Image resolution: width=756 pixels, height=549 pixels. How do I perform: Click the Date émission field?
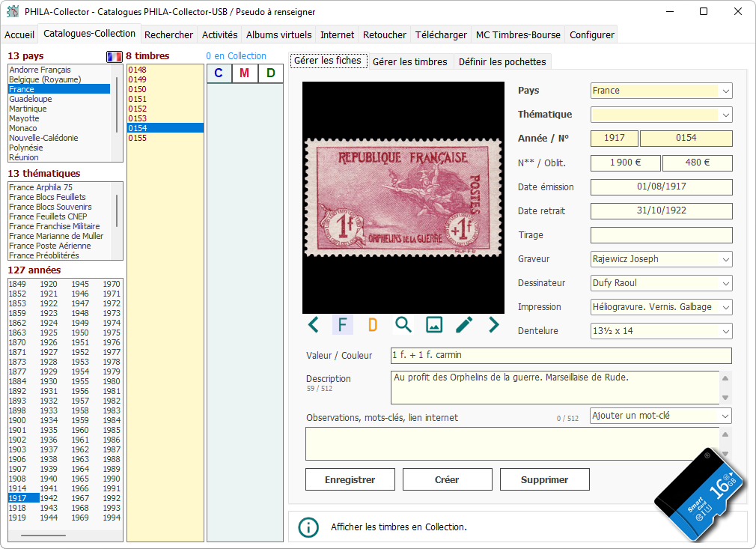click(661, 187)
